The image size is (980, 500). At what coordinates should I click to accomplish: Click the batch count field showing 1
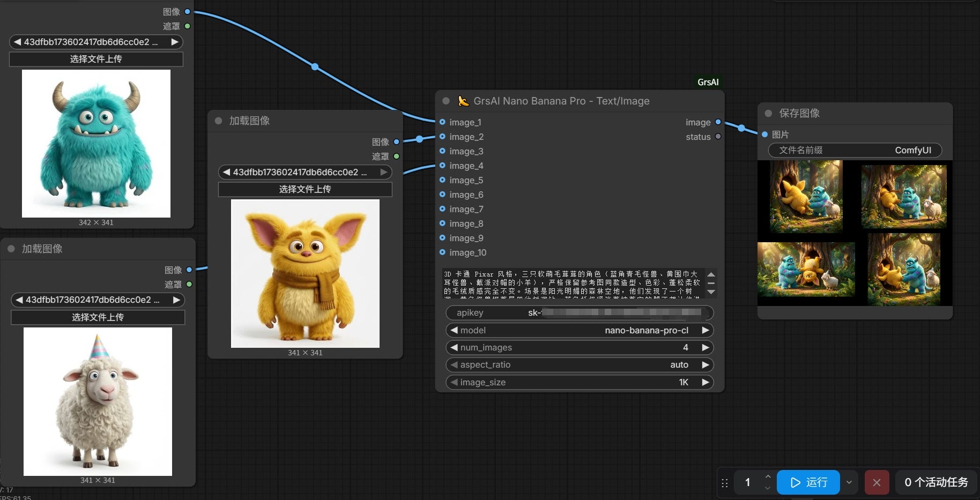748,482
